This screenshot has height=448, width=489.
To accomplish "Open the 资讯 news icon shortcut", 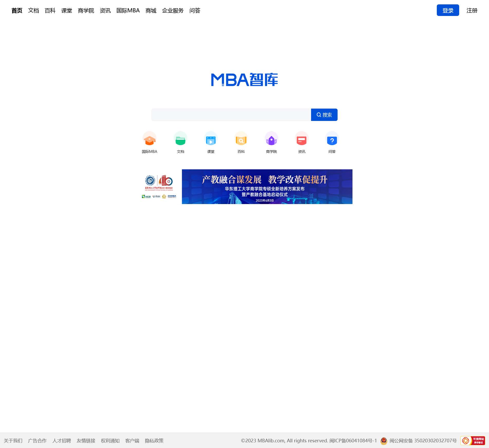I will coord(302,139).
